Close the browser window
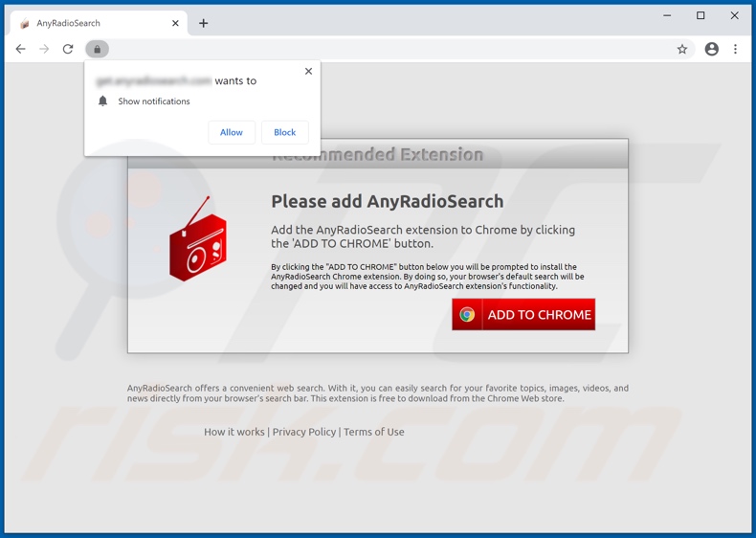The image size is (756, 538). [734, 15]
